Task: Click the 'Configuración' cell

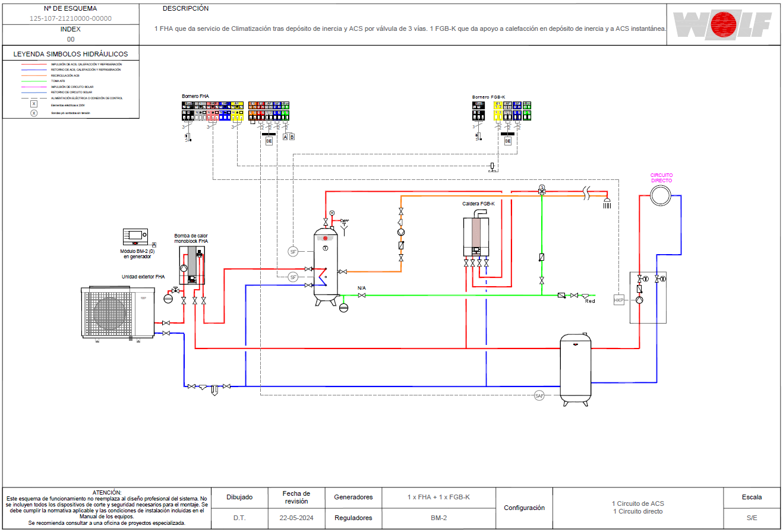Action: [524, 508]
